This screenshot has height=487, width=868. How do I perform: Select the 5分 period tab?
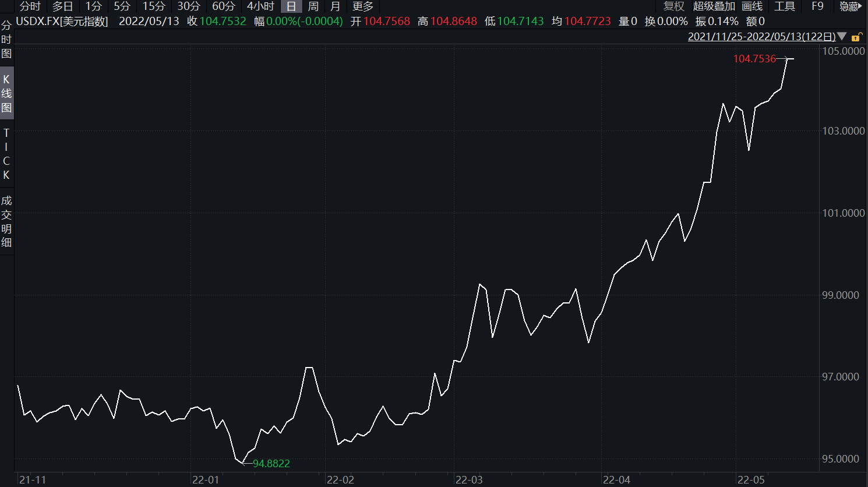(122, 6)
